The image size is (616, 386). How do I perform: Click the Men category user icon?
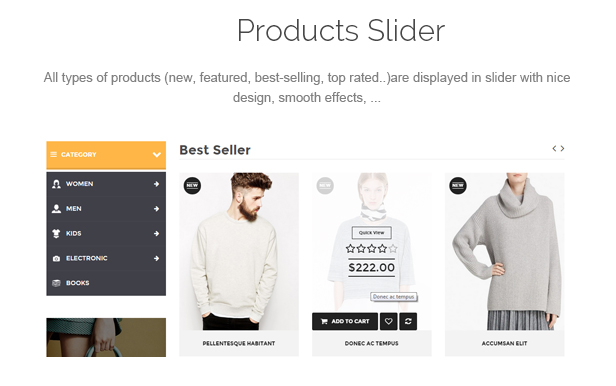[56, 209]
